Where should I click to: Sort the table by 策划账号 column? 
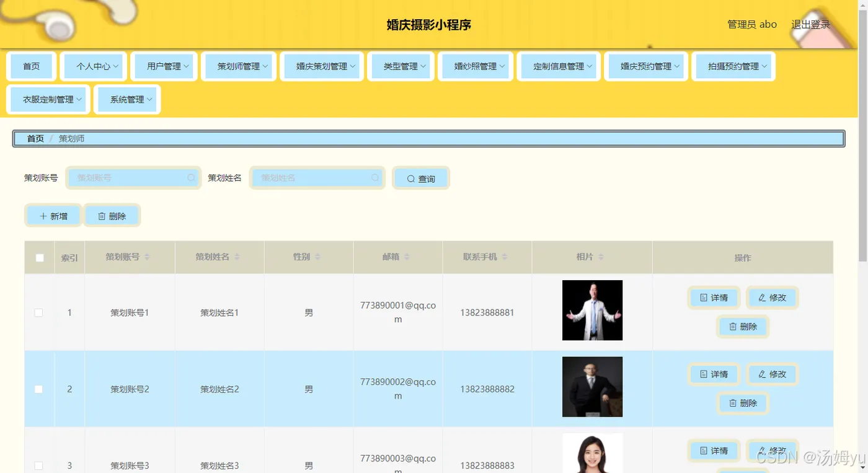(x=147, y=257)
